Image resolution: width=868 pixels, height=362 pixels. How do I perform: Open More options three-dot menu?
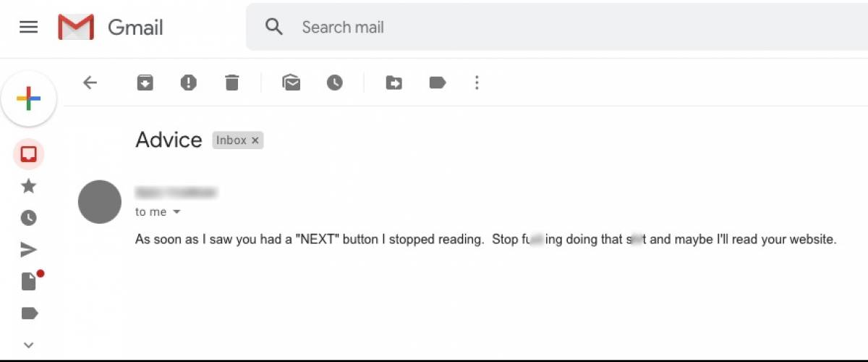pos(476,83)
